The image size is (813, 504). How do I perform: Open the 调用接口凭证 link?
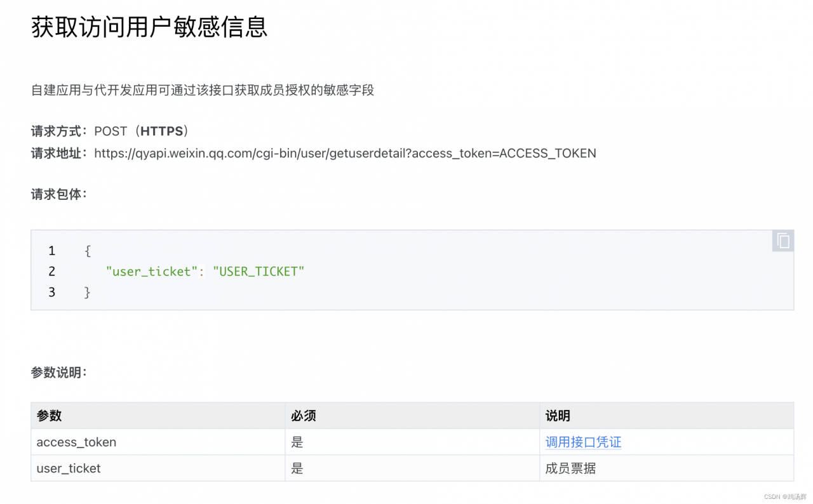tap(582, 442)
